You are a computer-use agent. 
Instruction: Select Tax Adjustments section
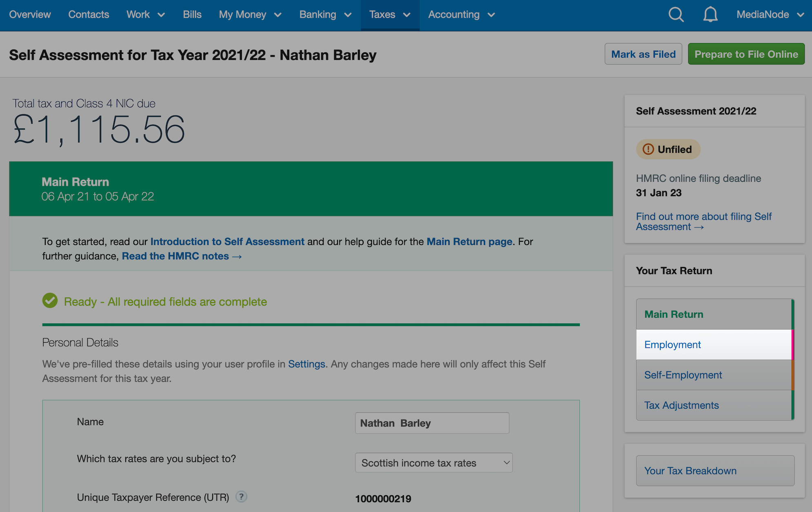coord(714,405)
